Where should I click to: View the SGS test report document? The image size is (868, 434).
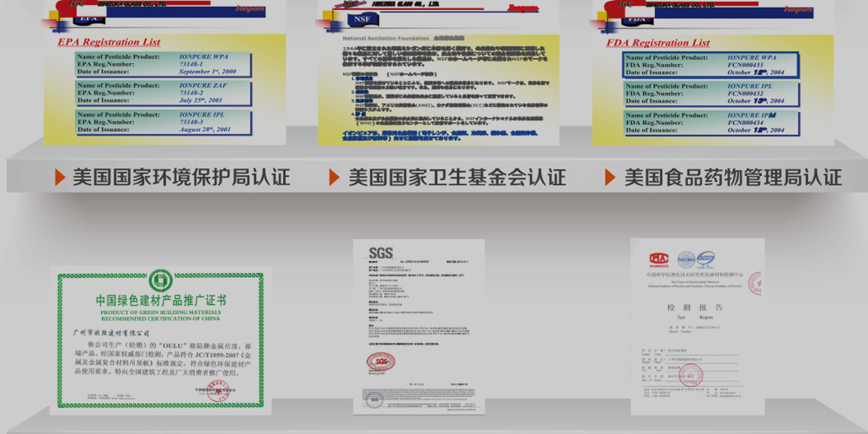pos(418,326)
